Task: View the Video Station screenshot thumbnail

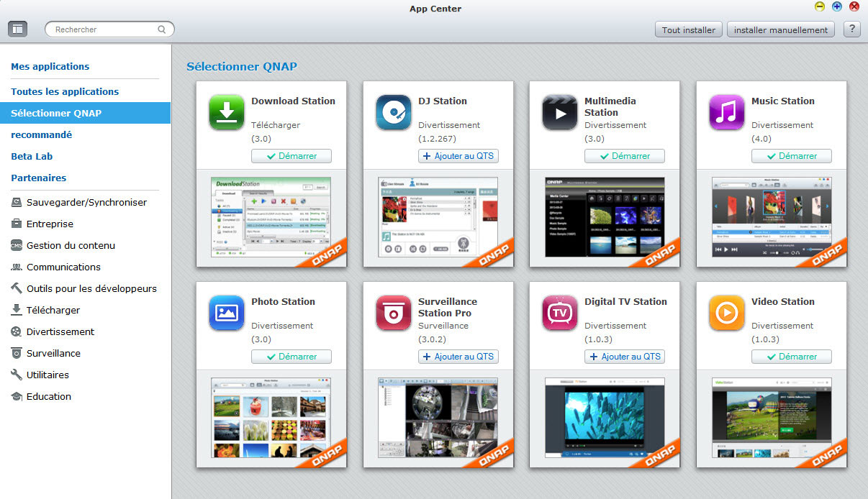Action: click(x=772, y=418)
